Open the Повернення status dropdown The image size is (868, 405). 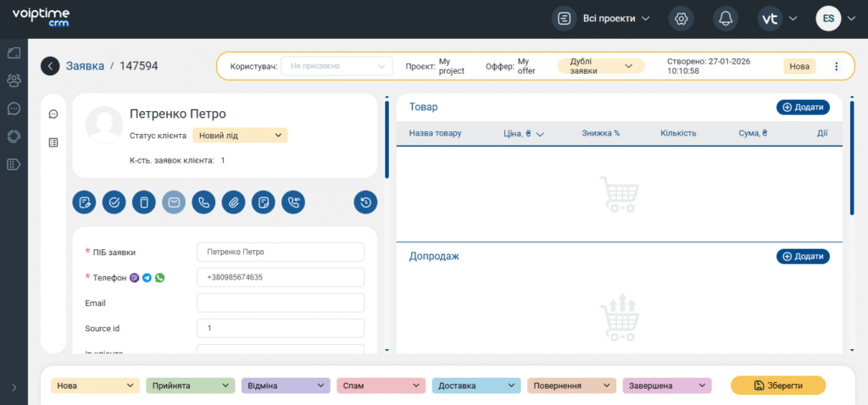(x=572, y=386)
